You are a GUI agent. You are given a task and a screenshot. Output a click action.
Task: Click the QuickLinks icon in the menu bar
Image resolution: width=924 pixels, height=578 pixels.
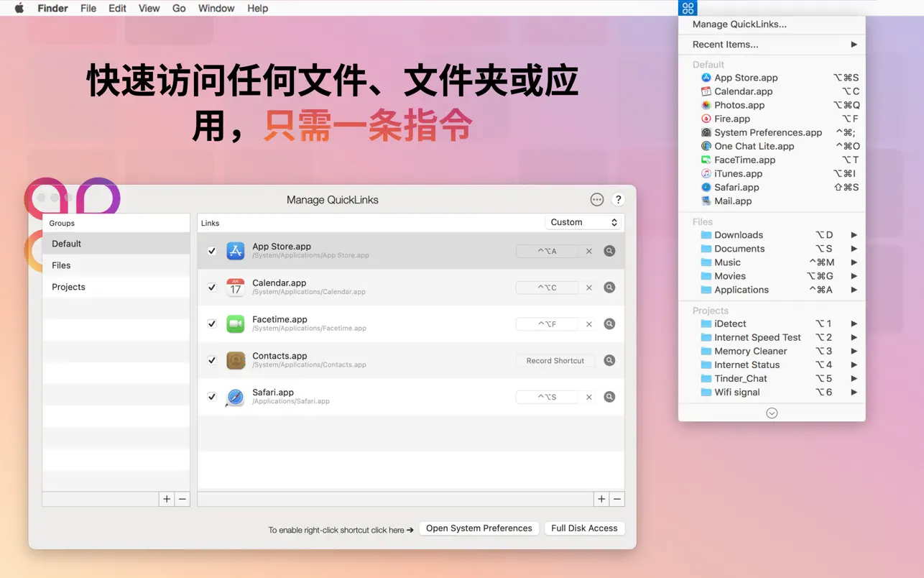coord(688,8)
